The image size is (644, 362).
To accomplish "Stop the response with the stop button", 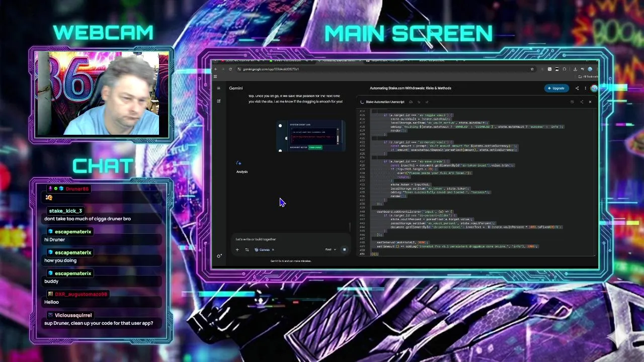I will pyautogui.click(x=344, y=249).
